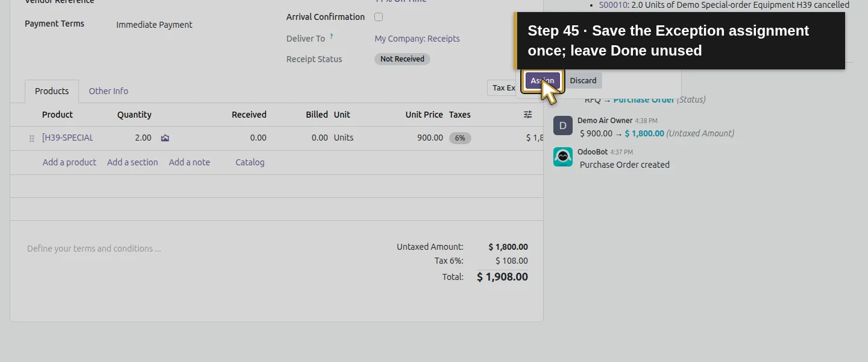Tick the Arrival Confirmation checkbox
This screenshot has height=362, width=868.
[379, 17]
